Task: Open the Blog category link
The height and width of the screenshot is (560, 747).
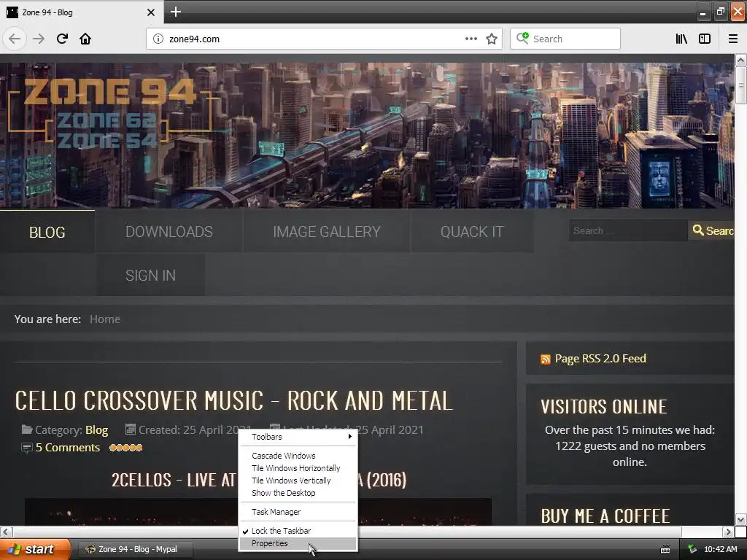Action: (97, 430)
